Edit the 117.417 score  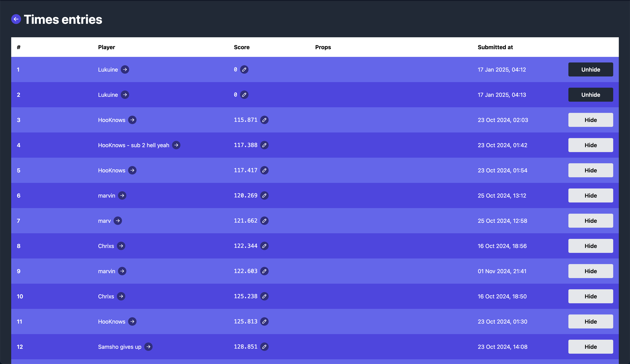click(264, 170)
